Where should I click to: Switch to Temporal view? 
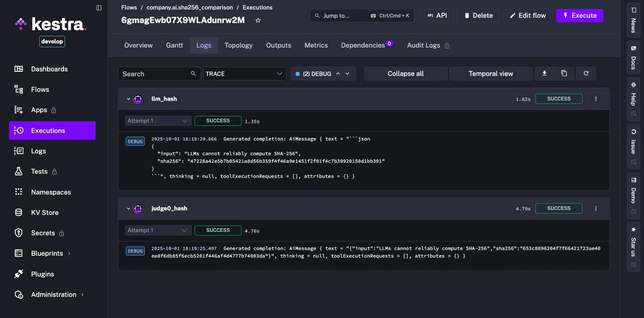coord(491,74)
